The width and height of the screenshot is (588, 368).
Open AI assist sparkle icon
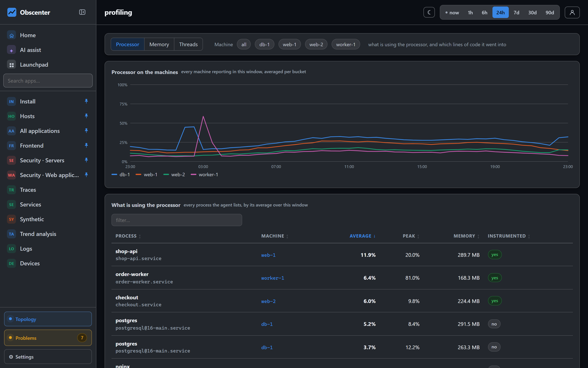(x=11, y=50)
